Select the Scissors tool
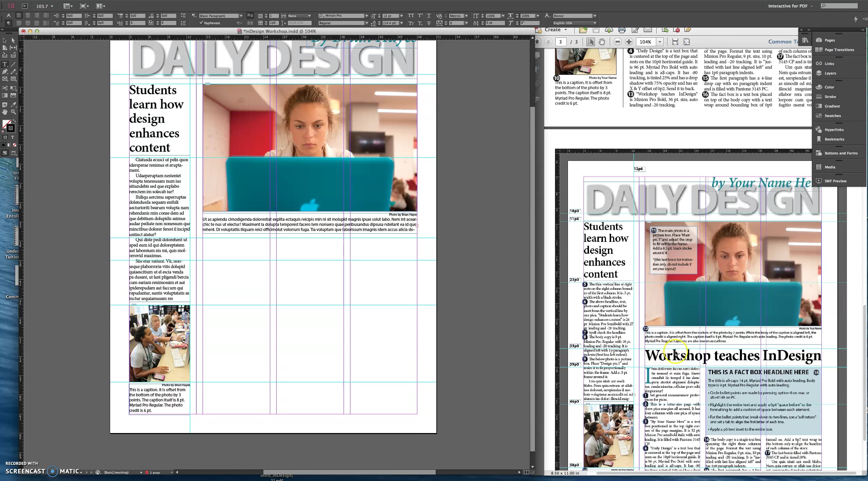The image size is (868, 481). (x=5, y=87)
